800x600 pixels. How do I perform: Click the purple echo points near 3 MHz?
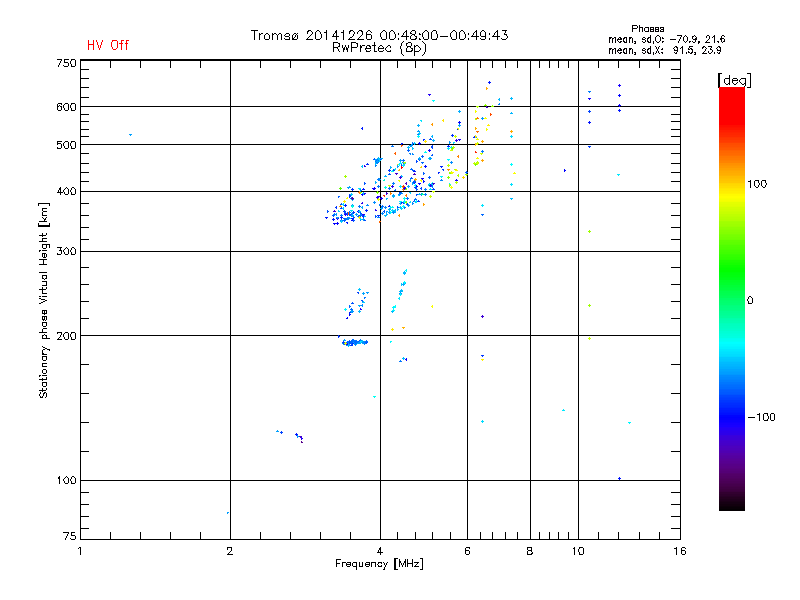(x=299, y=437)
